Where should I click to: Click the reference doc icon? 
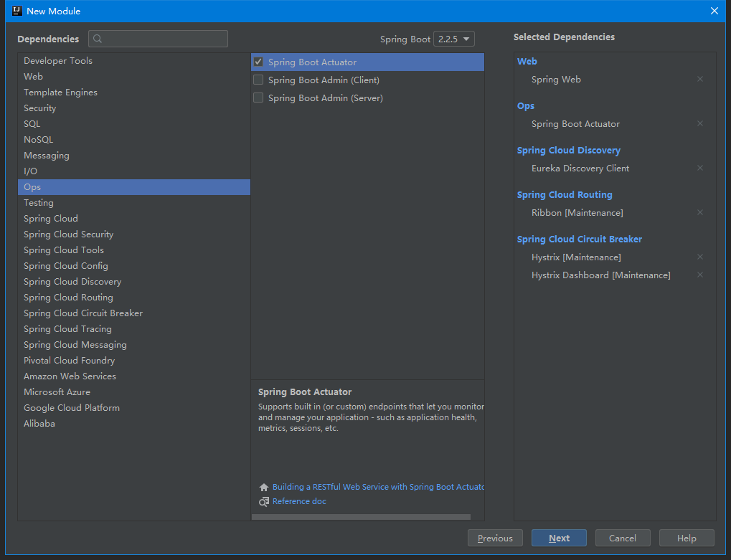point(264,502)
